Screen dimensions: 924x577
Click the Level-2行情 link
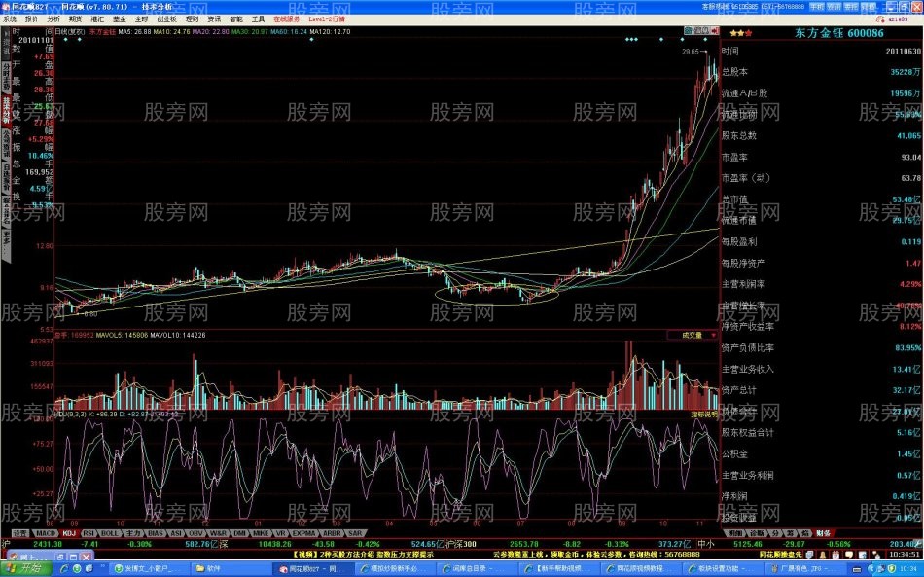325,18
